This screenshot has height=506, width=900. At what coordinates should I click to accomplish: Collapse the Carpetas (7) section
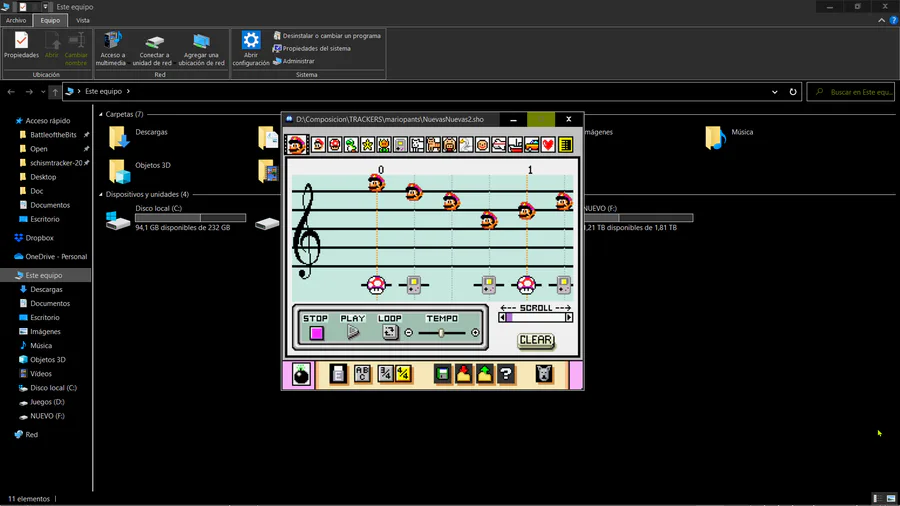101,114
